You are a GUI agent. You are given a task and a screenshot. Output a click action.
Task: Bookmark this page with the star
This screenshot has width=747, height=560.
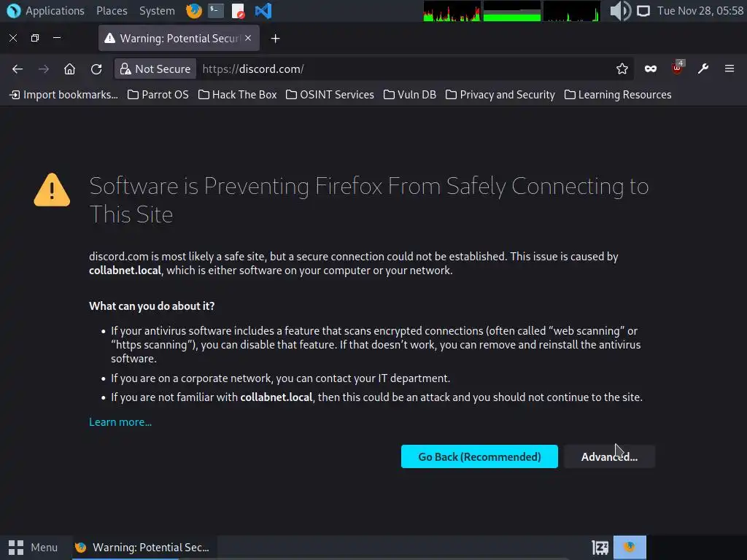(x=622, y=69)
